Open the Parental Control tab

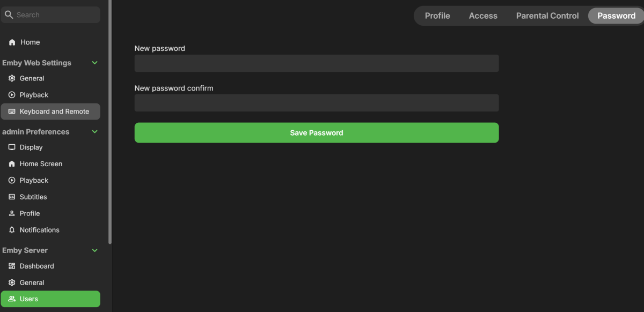[x=547, y=16]
